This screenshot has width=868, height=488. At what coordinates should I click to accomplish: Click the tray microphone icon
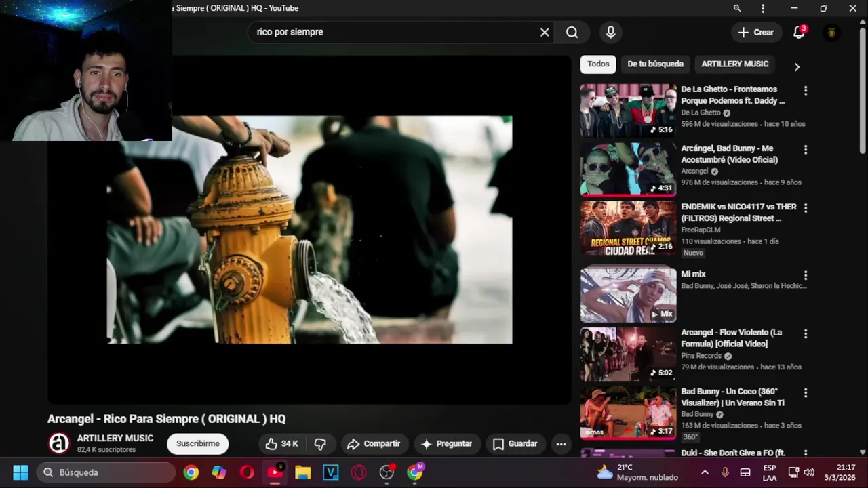point(725,472)
